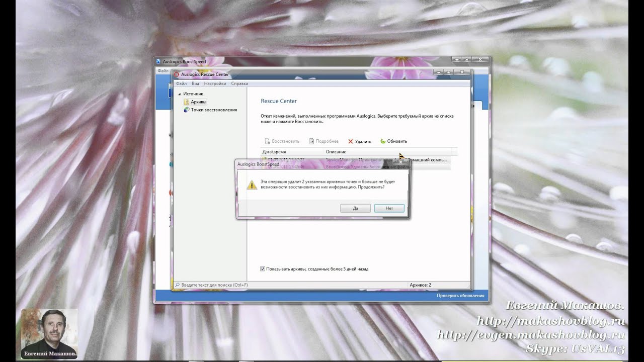The image size is (644, 362).
Task: Focus the search field Введите текст для поиска
Action: pos(290,285)
